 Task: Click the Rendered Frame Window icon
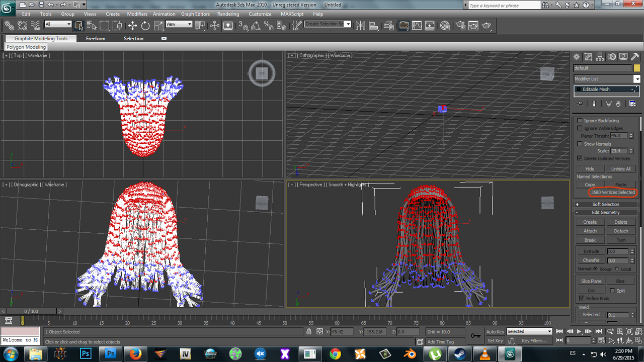click(x=473, y=25)
